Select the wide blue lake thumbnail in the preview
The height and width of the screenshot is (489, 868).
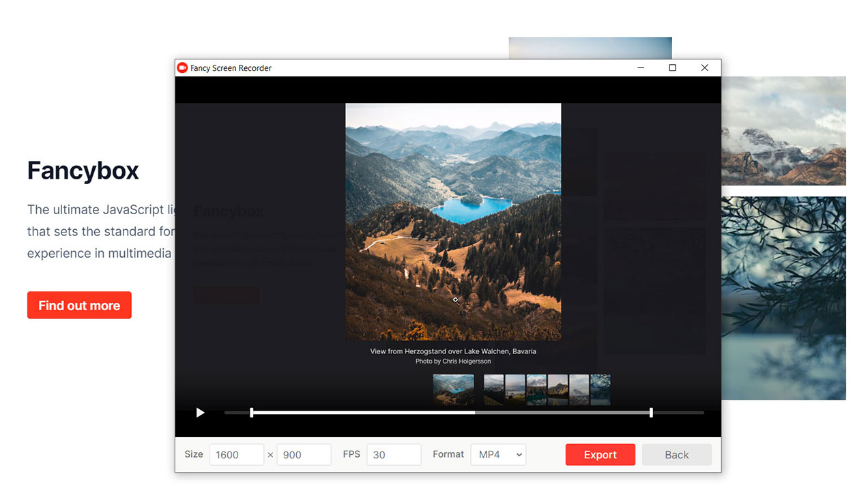point(453,390)
